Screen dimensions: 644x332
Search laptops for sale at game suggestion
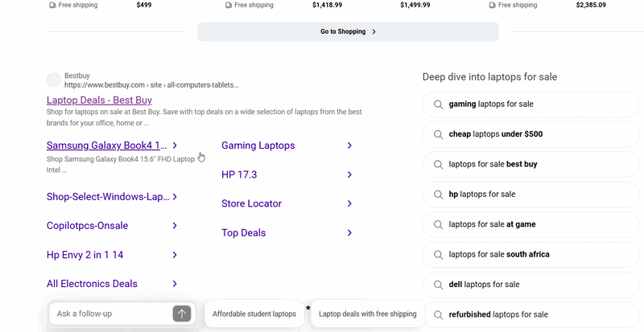tap(530, 224)
